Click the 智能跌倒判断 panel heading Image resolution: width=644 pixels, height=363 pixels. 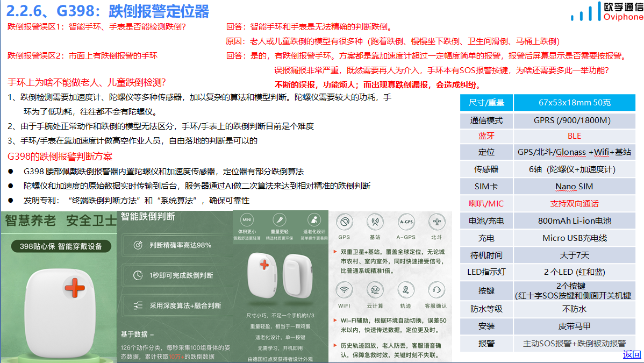148,217
